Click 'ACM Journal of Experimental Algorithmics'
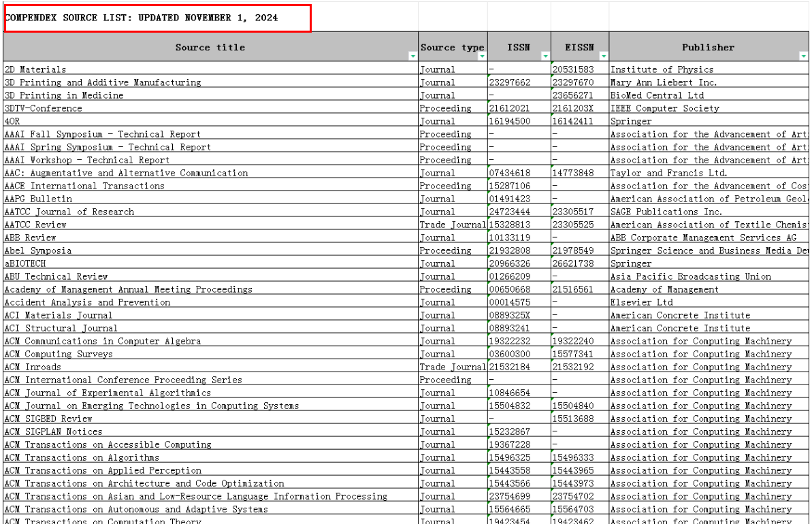Image resolution: width=812 pixels, height=524 pixels. click(211, 393)
